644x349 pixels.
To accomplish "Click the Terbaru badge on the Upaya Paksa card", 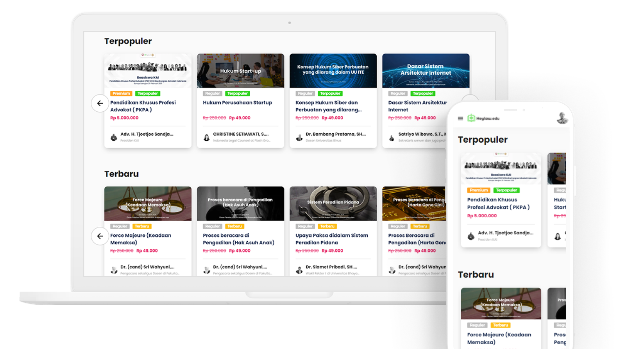I will click(x=327, y=226).
